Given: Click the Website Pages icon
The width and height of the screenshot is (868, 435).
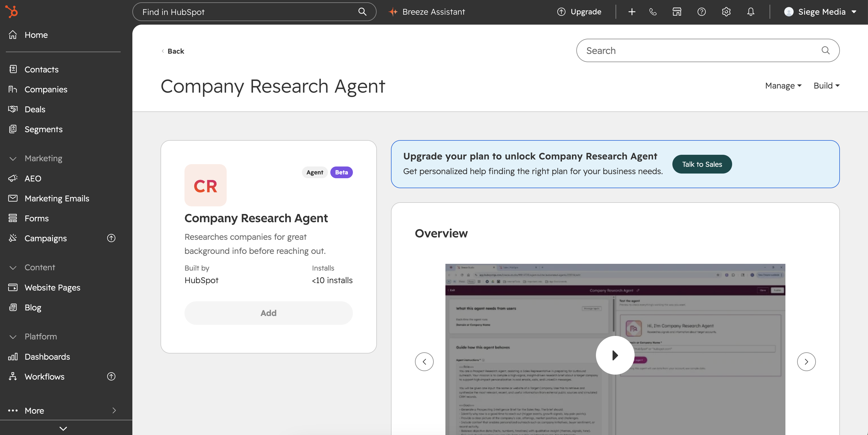Looking at the screenshot, I should pyautogui.click(x=13, y=287).
